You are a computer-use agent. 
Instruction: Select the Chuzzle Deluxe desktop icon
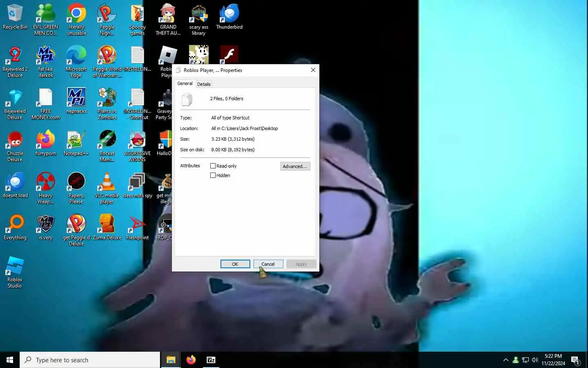coord(15,146)
